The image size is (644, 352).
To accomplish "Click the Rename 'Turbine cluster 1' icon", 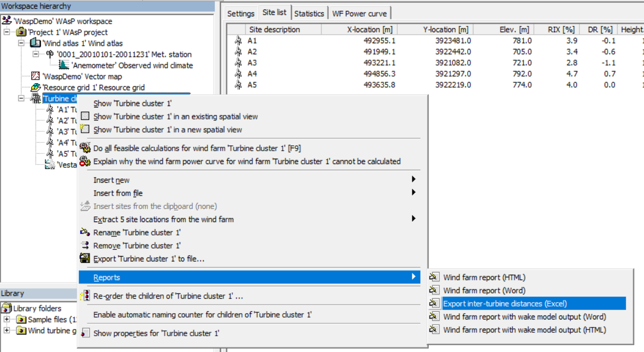I will (x=85, y=233).
